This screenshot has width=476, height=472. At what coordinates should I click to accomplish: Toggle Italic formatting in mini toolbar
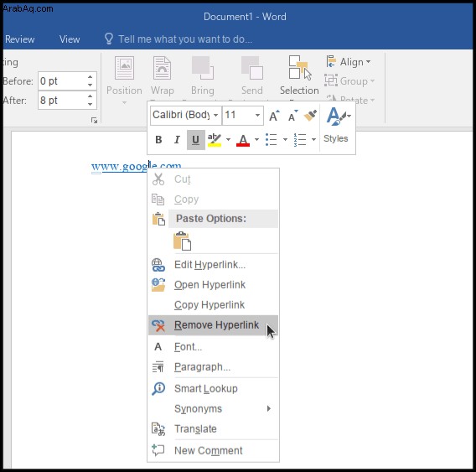coord(177,140)
